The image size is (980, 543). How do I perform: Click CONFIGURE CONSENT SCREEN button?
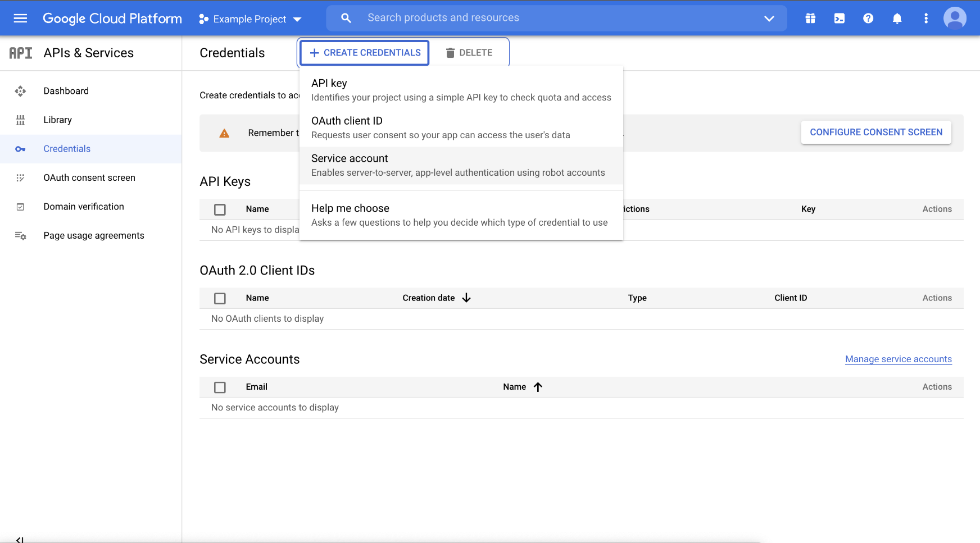(876, 133)
